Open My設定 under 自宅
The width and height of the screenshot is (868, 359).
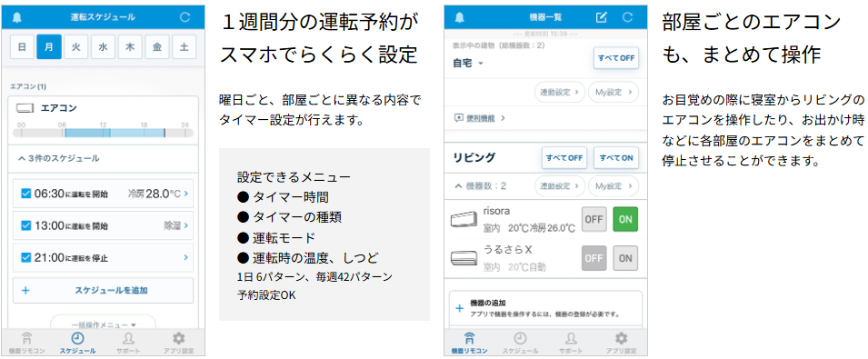(x=613, y=92)
